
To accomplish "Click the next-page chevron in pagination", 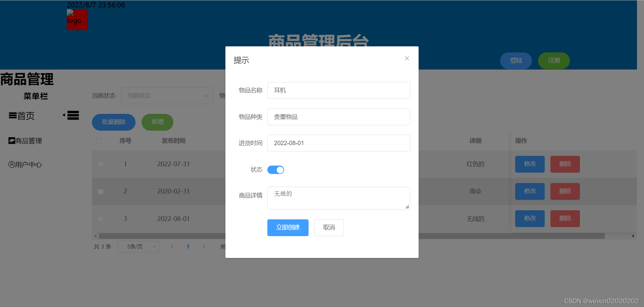I will coord(204,246).
